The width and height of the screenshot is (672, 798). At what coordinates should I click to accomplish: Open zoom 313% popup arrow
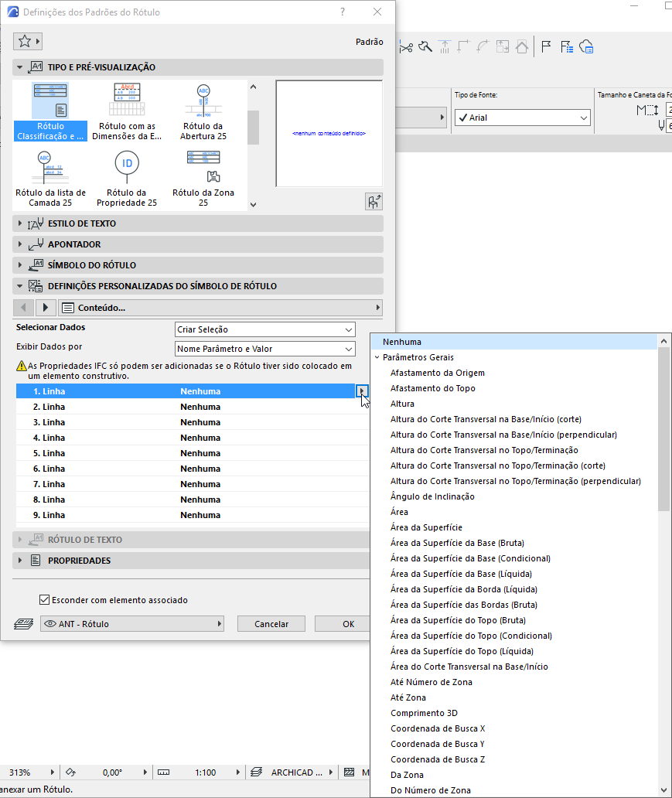[x=52, y=772]
